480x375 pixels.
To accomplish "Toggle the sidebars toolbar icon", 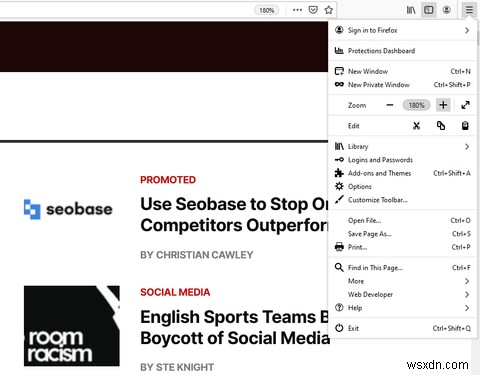I will click(429, 10).
